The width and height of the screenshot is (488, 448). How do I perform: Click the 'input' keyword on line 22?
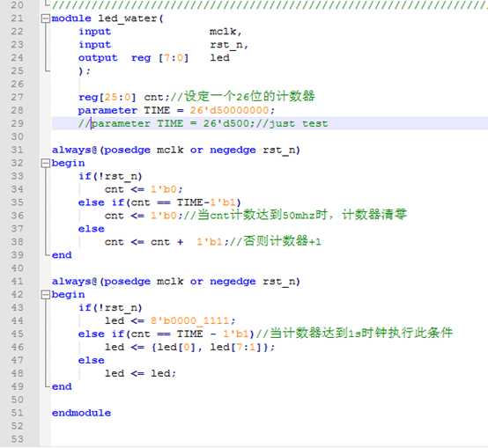(x=94, y=32)
